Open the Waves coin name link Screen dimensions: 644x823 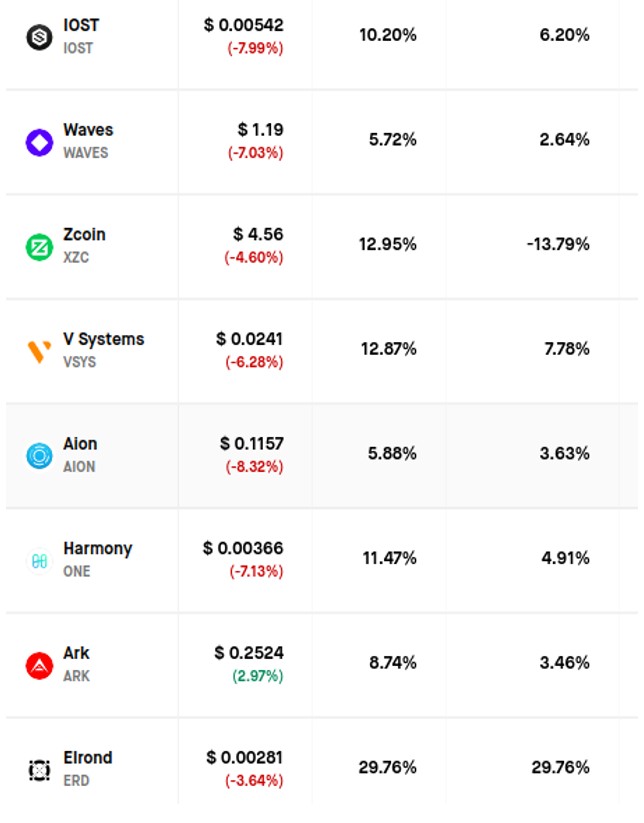coord(88,130)
